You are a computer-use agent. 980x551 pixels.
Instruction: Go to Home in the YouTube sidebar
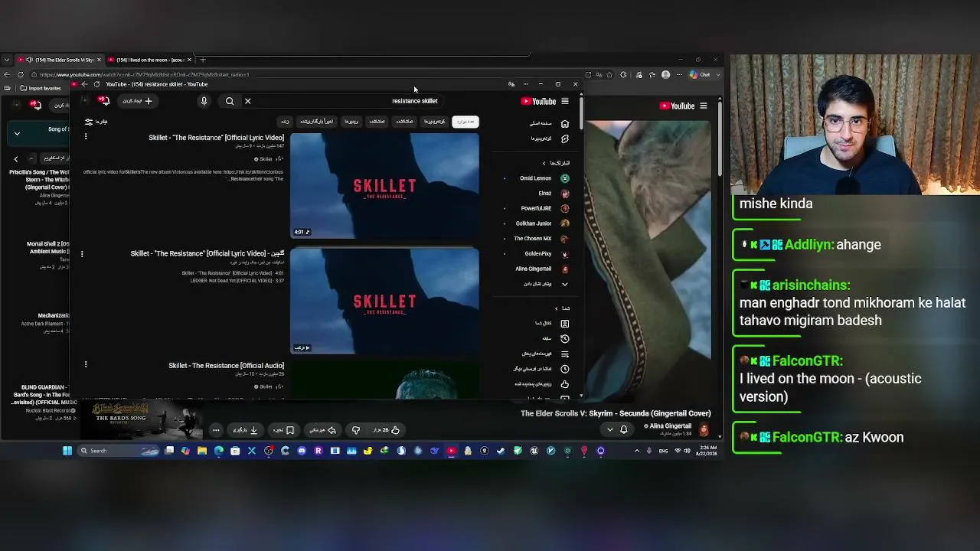click(x=549, y=123)
